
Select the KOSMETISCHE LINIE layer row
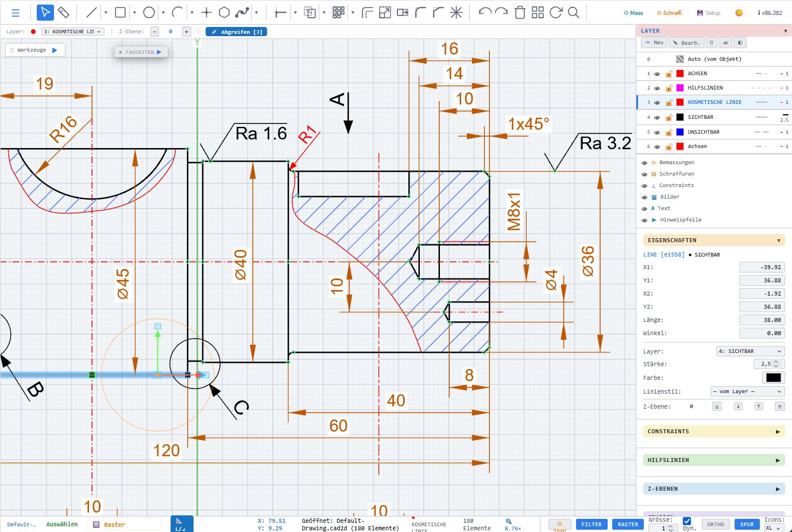714,102
